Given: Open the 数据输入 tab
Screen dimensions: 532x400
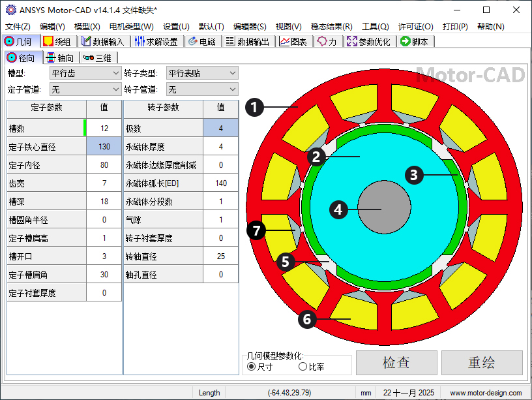Looking at the screenshot, I should click(103, 41).
